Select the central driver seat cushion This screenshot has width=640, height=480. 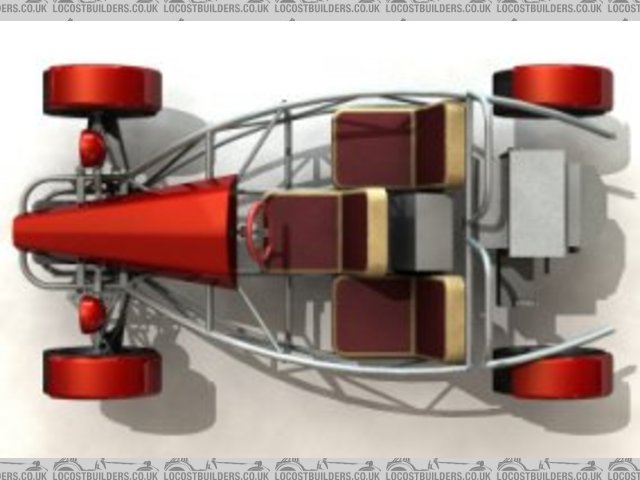click(303, 232)
